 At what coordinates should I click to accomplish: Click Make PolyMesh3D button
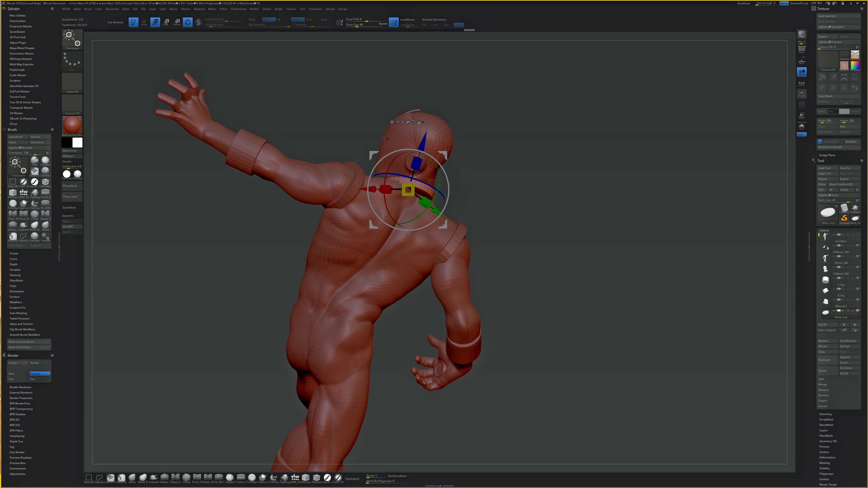click(844, 185)
